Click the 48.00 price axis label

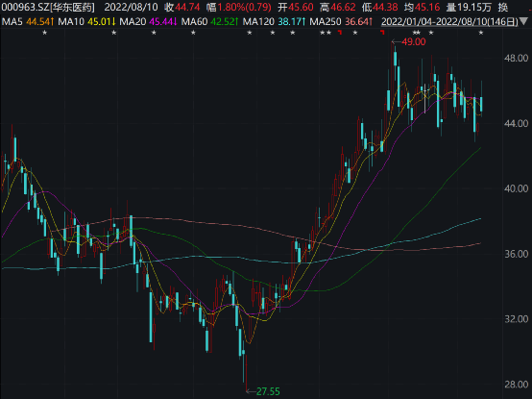[x=516, y=58]
